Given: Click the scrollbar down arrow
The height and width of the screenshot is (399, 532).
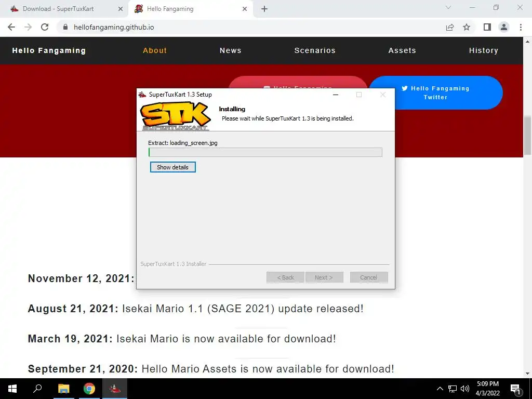Looking at the screenshot, I should pyautogui.click(x=527, y=374).
